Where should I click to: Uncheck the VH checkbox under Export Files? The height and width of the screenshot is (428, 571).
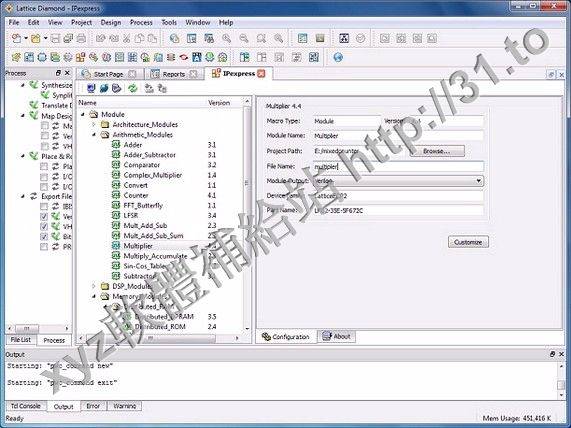coord(44,227)
